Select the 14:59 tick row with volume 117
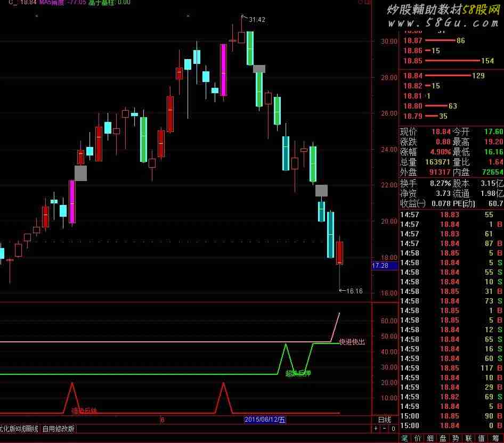This screenshot has height=443, width=504. tap(451, 368)
